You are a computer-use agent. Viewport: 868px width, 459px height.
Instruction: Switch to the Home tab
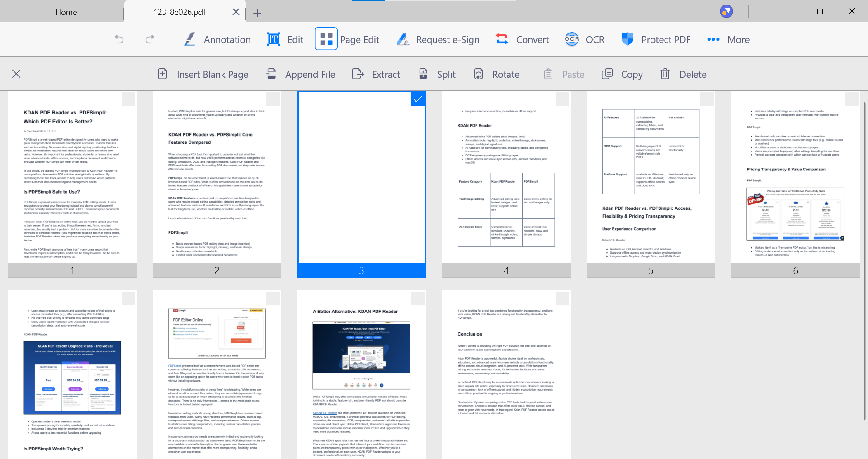point(66,12)
